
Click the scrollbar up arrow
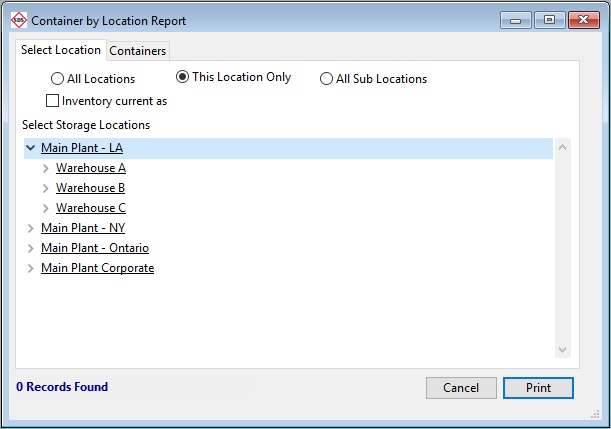pyautogui.click(x=562, y=148)
